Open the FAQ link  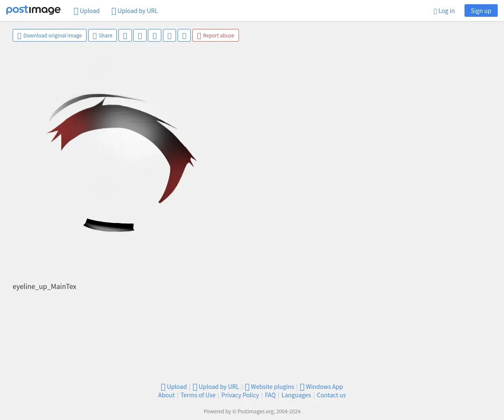(270, 395)
